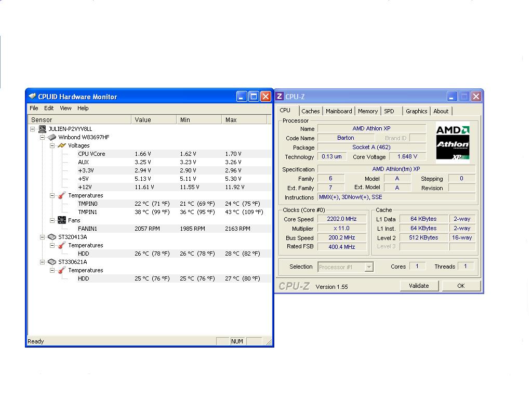Switch to the About tab
The width and height of the screenshot is (532, 399).
[441, 111]
